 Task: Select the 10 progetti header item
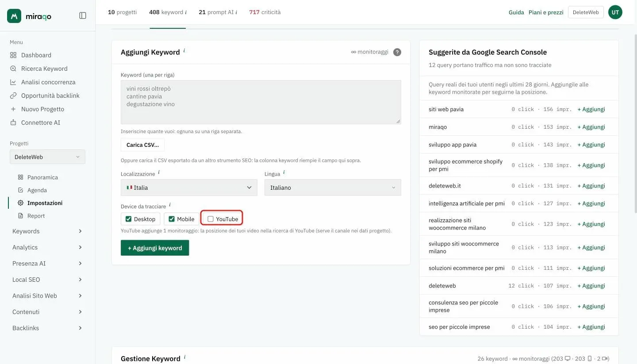[123, 12]
